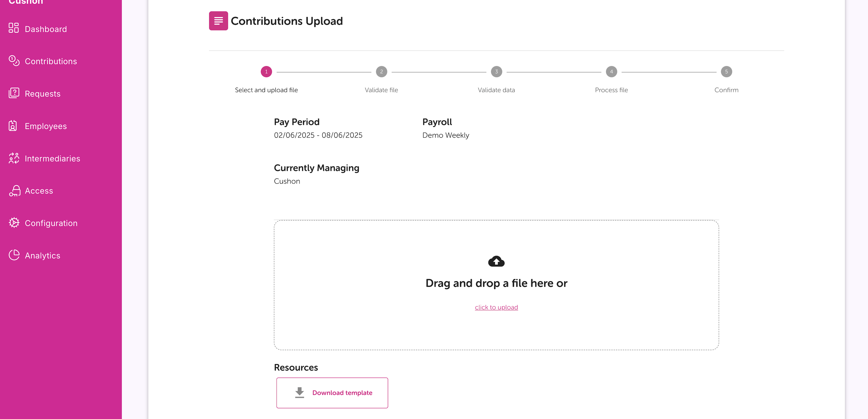Select the Analytics pie chart icon
Screen dimensions: 868x419
pyautogui.click(x=14, y=255)
